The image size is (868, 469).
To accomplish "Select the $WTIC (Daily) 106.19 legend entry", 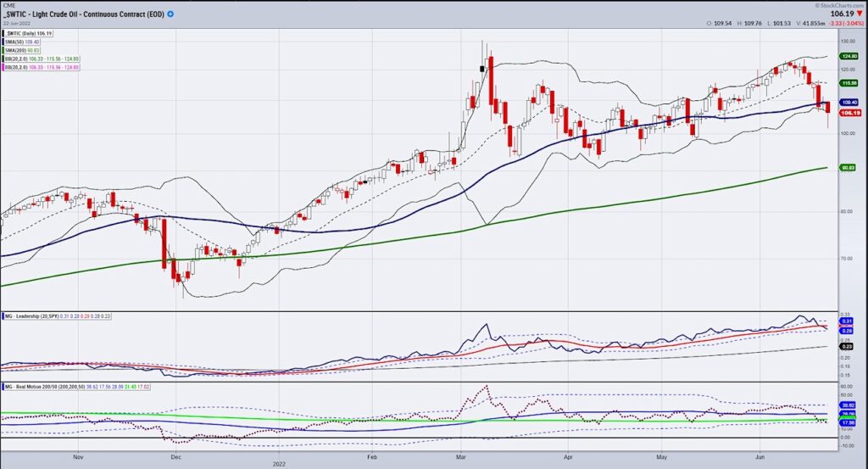I will point(29,34).
